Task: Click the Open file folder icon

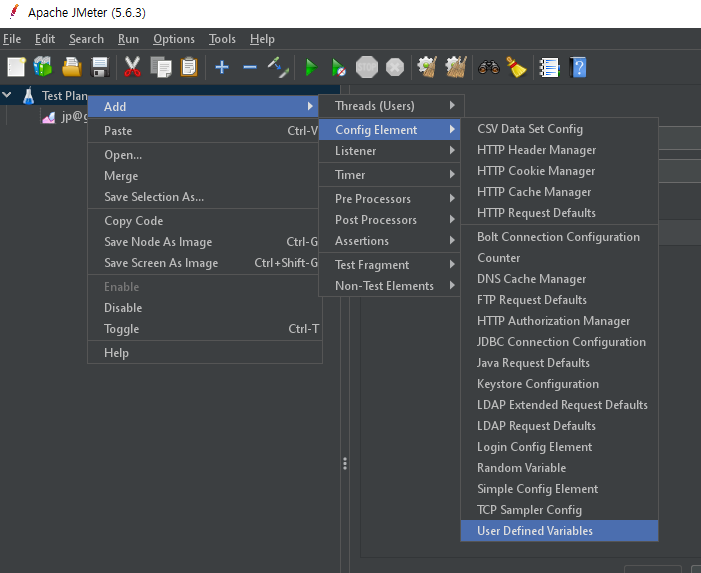Action: coord(72,67)
